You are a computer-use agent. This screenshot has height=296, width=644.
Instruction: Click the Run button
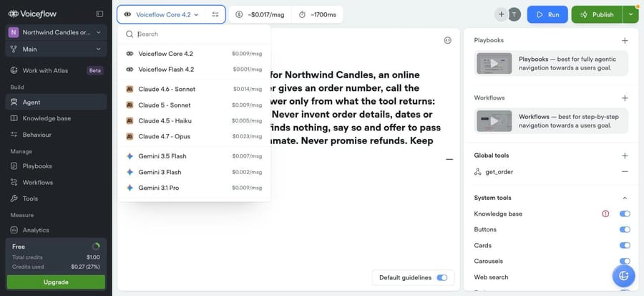(x=547, y=14)
